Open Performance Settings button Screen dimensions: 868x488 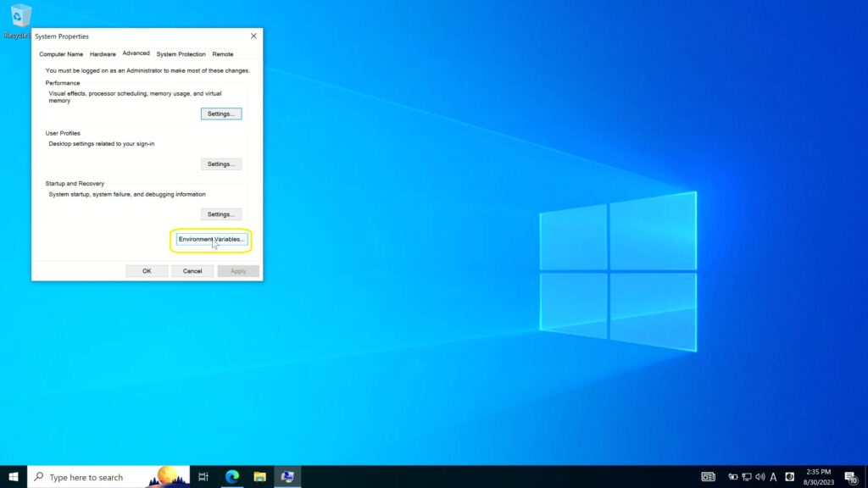[221, 114]
